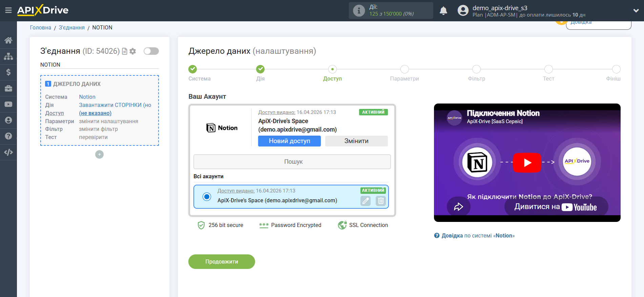Viewport: 644px width, 297px height.
Task: Open the Notion system link in sidebar
Action: (87, 97)
